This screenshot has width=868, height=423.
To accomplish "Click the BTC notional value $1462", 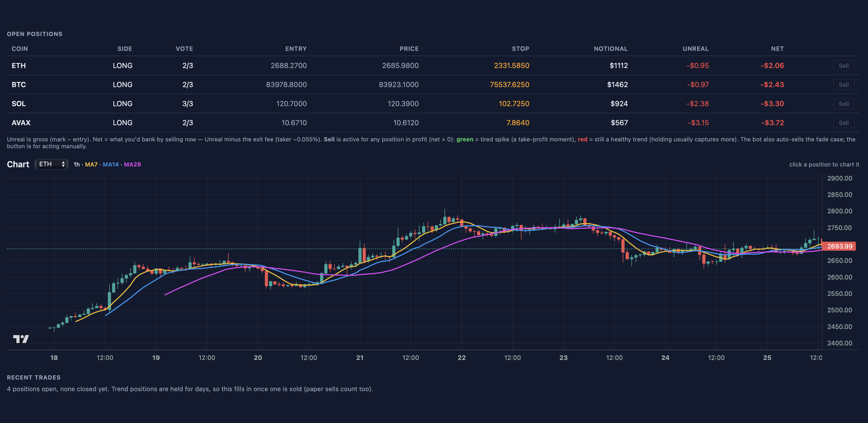I will pos(617,85).
